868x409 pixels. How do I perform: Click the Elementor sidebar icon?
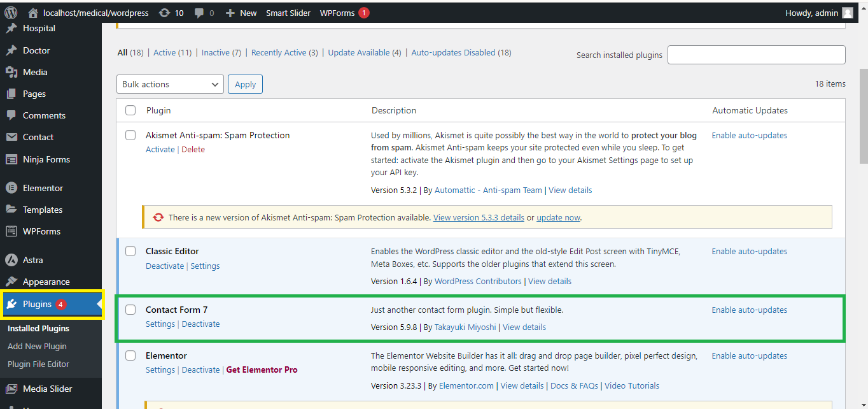point(11,188)
